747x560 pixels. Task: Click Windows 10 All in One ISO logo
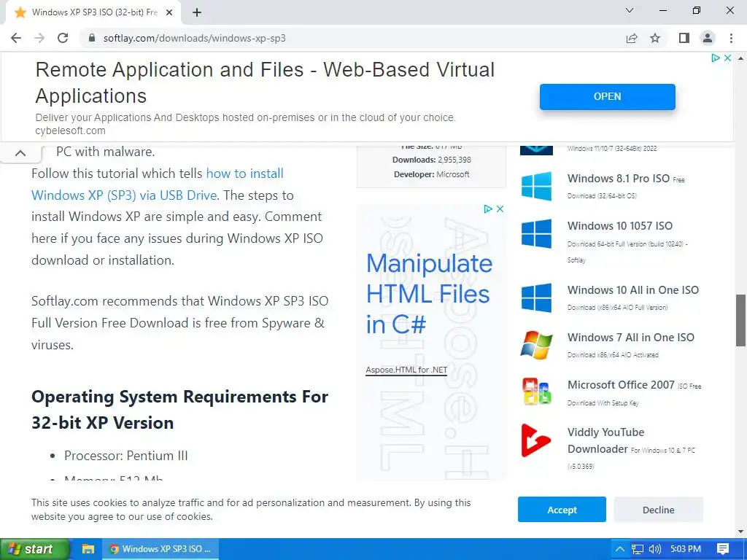click(536, 297)
